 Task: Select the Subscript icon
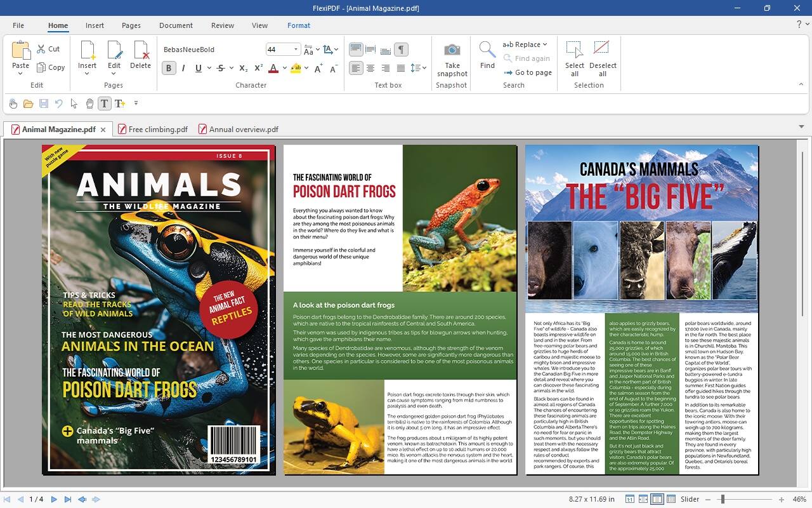tap(242, 68)
